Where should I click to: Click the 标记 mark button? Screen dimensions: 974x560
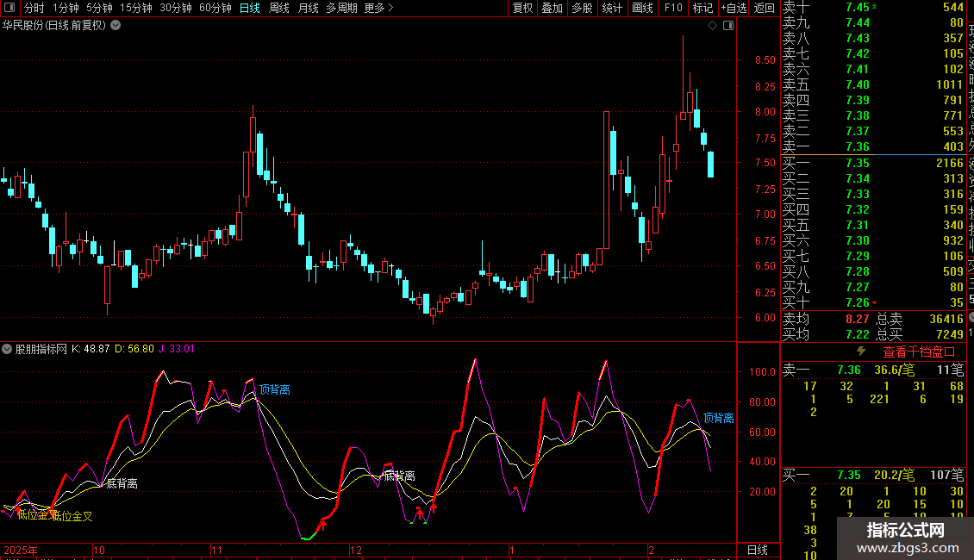click(x=702, y=8)
